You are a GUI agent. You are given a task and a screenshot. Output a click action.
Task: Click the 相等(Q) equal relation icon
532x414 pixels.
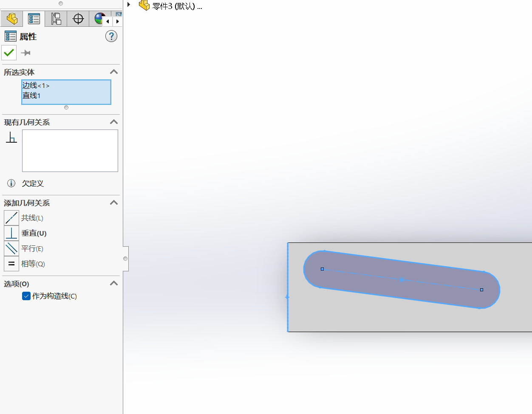point(11,264)
